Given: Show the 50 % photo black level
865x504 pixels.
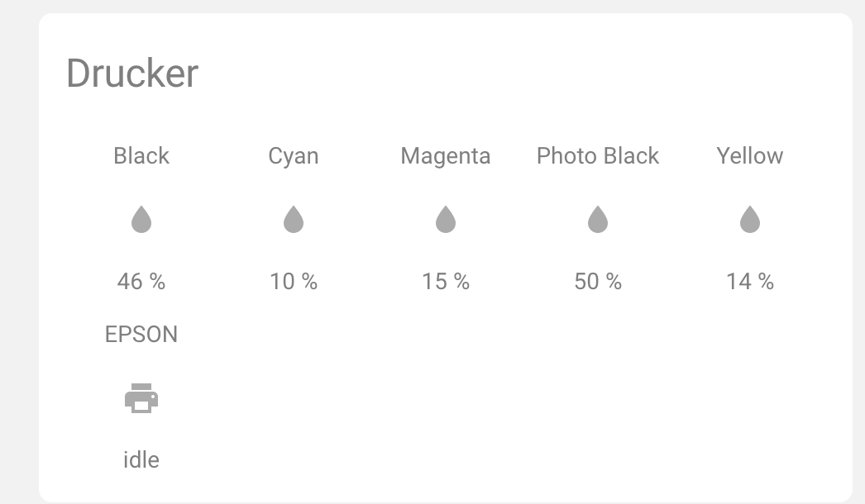Looking at the screenshot, I should pos(598,282).
